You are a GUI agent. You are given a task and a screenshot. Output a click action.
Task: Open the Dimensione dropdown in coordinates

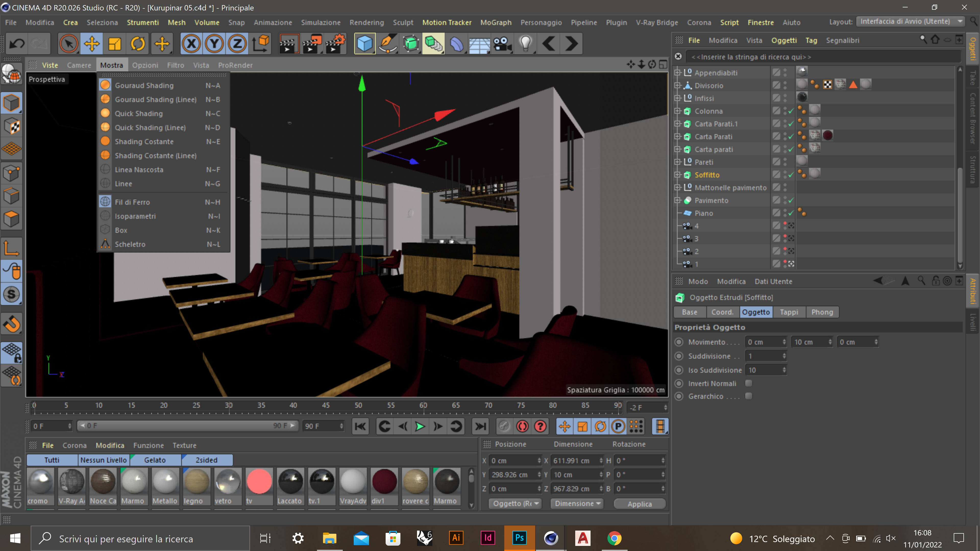577,504
